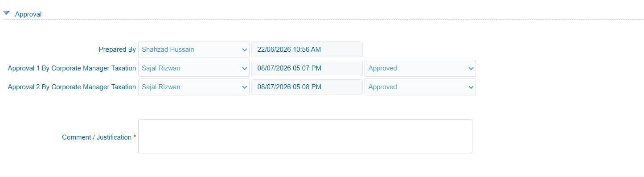Open Approval 1 Sajal Rizwan name dropdown
This screenshot has width=644, height=177.
pyautogui.click(x=194, y=68)
